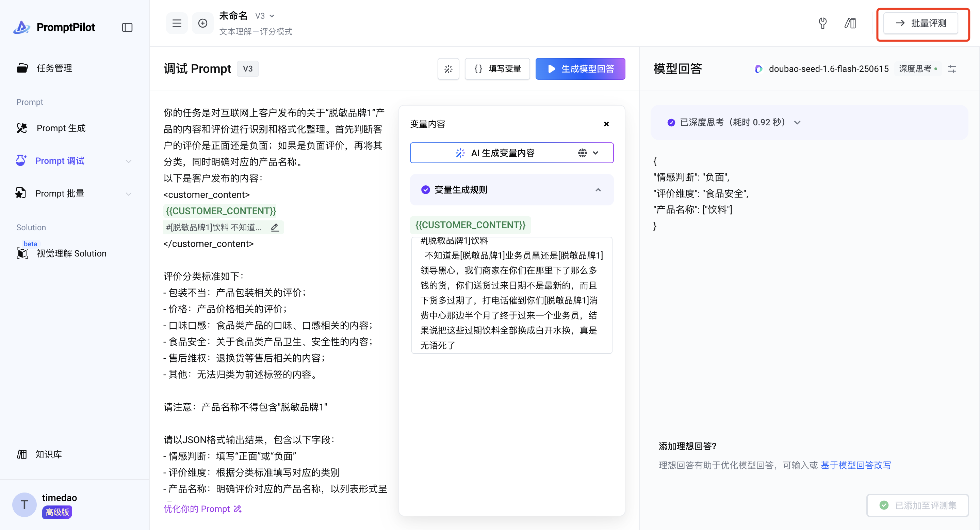Collapse the 变量生成规则 section
Screen dimensions: 980x530
(x=598, y=190)
